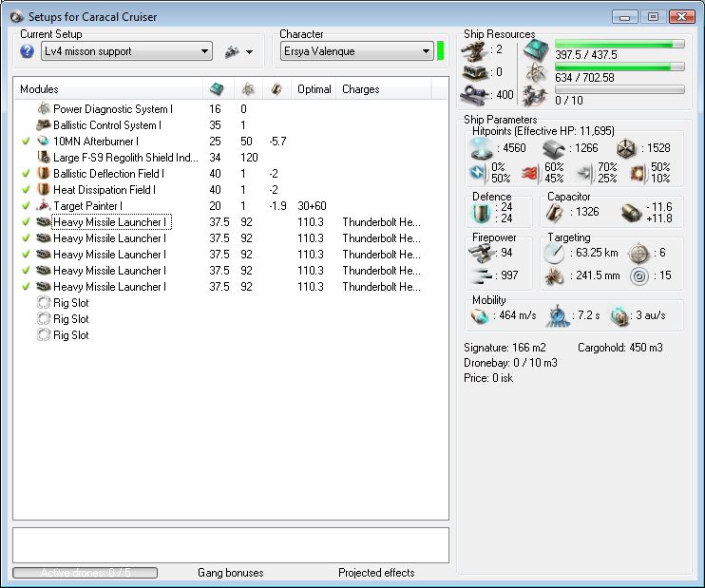The image size is (705, 588).
Task: Click the max velocity icon showing 464 m/s
Action: 480,316
